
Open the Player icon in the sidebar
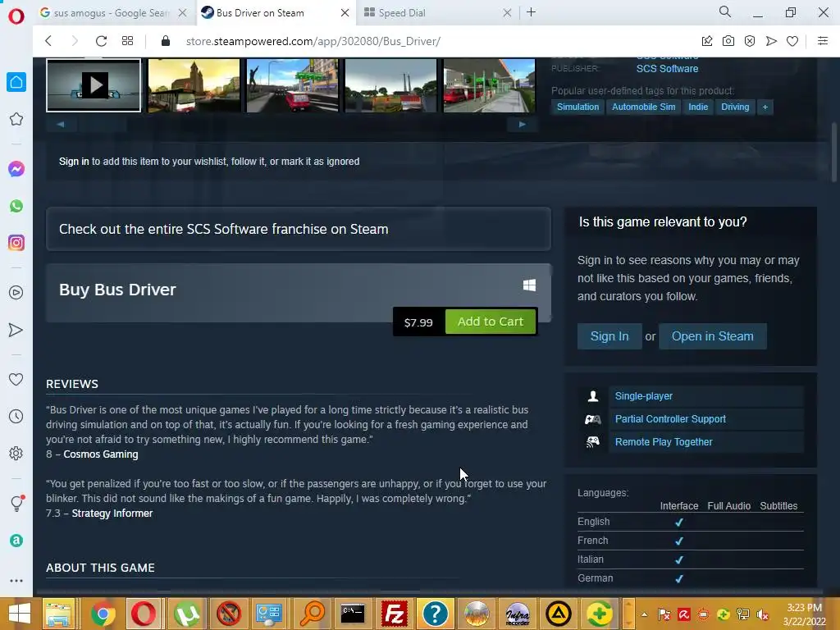pyautogui.click(x=16, y=293)
